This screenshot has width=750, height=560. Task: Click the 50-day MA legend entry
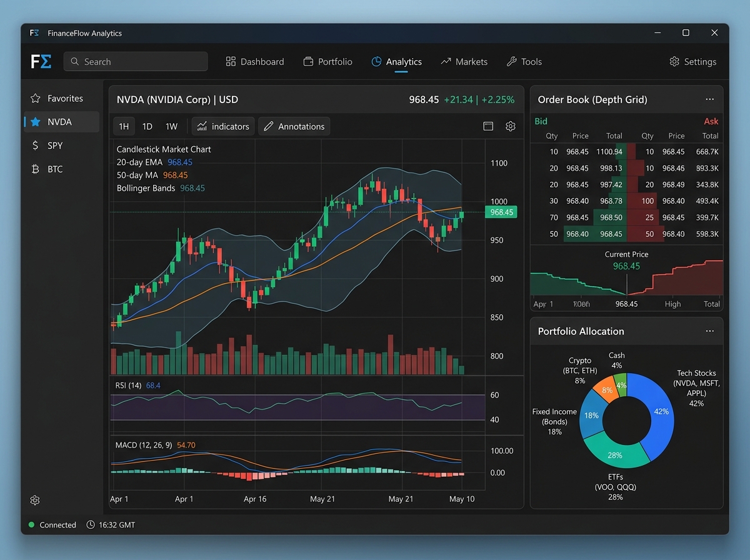pyautogui.click(x=152, y=176)
